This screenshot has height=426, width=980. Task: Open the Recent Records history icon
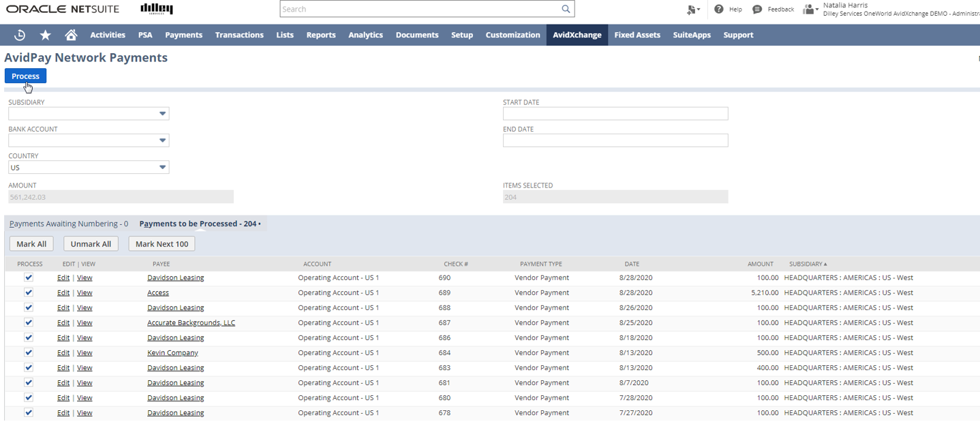pyautogui.click(x=20, y=35)
